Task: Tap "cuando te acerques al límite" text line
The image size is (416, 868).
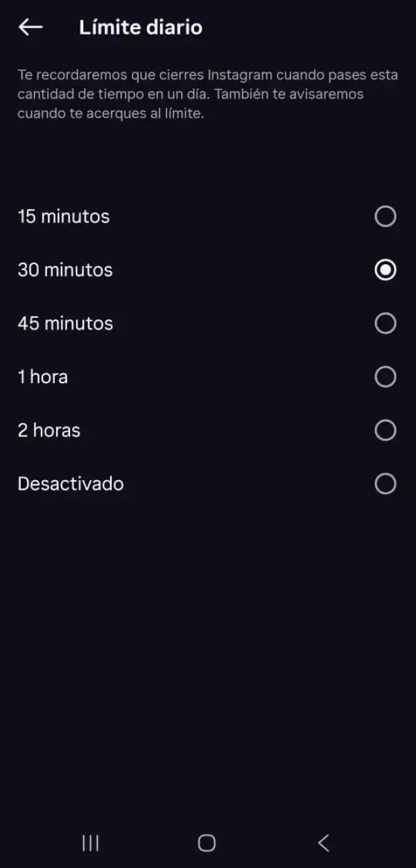Action: [x=111, y=114]
